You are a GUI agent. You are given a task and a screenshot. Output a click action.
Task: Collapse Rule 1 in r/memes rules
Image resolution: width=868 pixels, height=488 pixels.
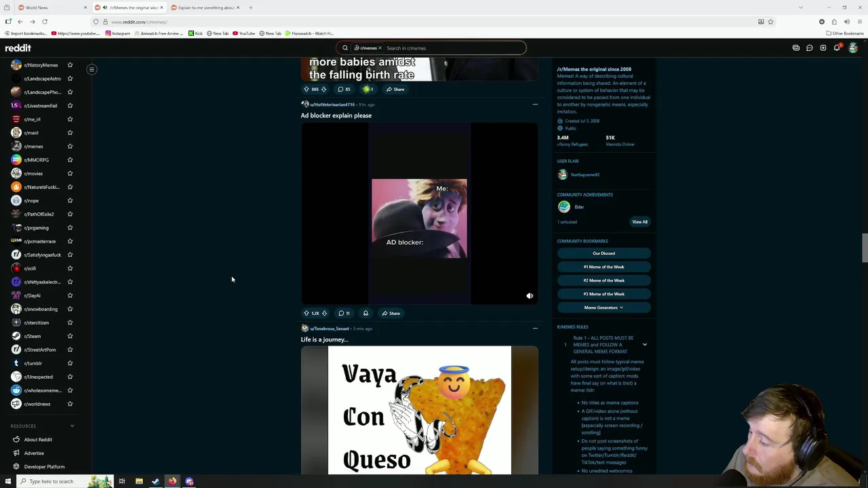645,344
